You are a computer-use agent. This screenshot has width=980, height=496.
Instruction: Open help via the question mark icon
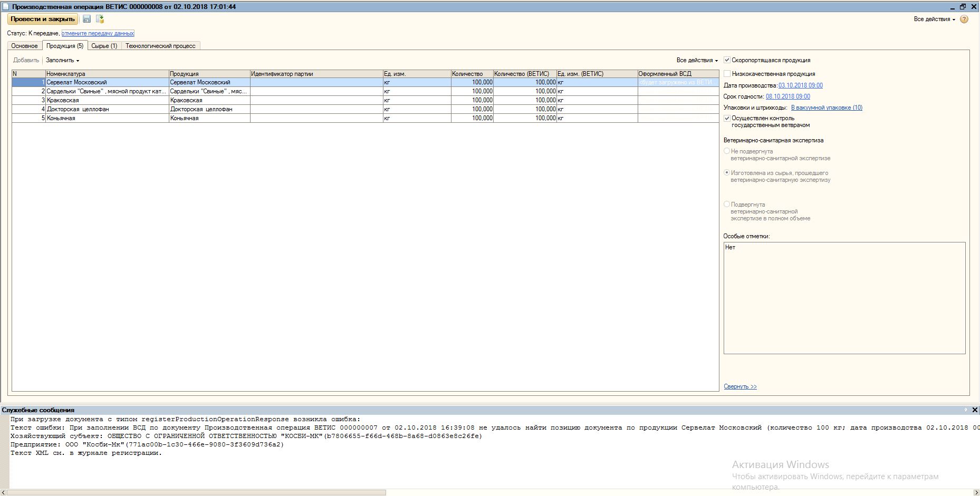coord(964,19)
